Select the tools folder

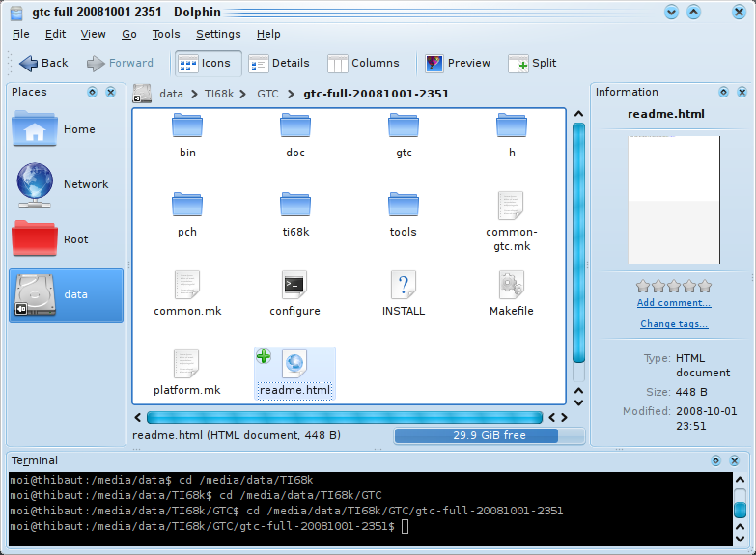404,214
